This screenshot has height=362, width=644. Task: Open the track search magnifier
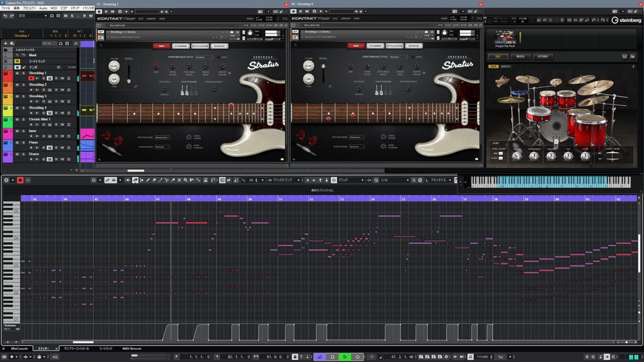(76, 43)
